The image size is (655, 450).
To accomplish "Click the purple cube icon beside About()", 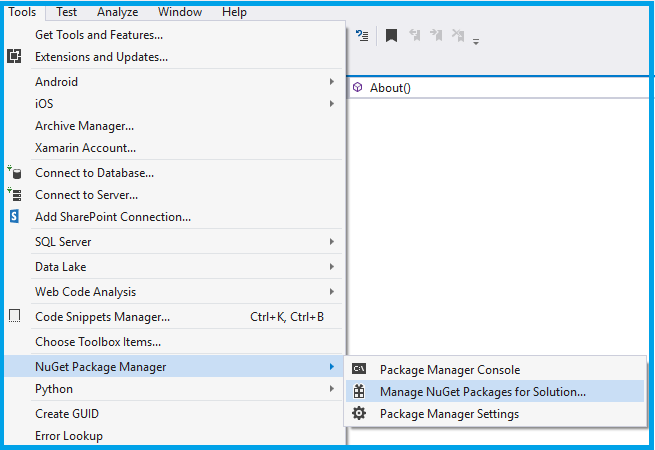I will click(358, 87).
